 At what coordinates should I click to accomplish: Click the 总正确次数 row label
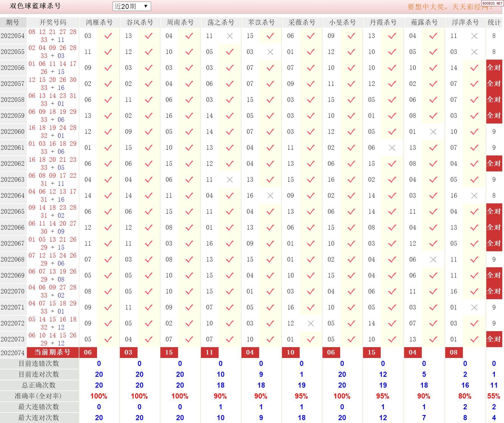pos(39,385)
